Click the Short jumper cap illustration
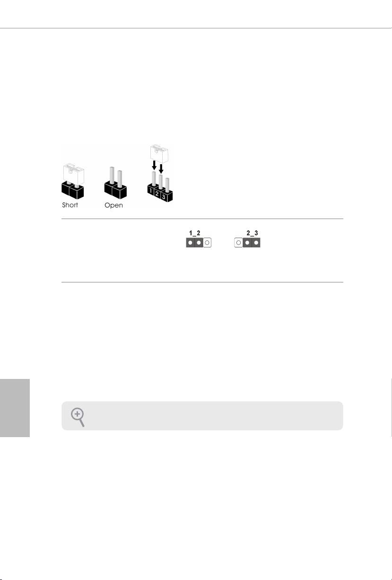Viewport: 392px width, 580px height. 73,181
